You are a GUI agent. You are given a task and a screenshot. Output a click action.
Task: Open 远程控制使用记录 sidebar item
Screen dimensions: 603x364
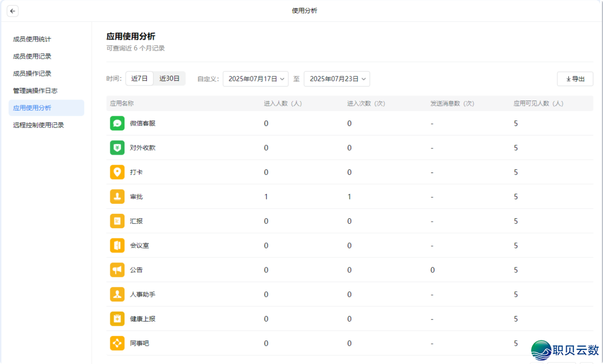tap(39, 125)
